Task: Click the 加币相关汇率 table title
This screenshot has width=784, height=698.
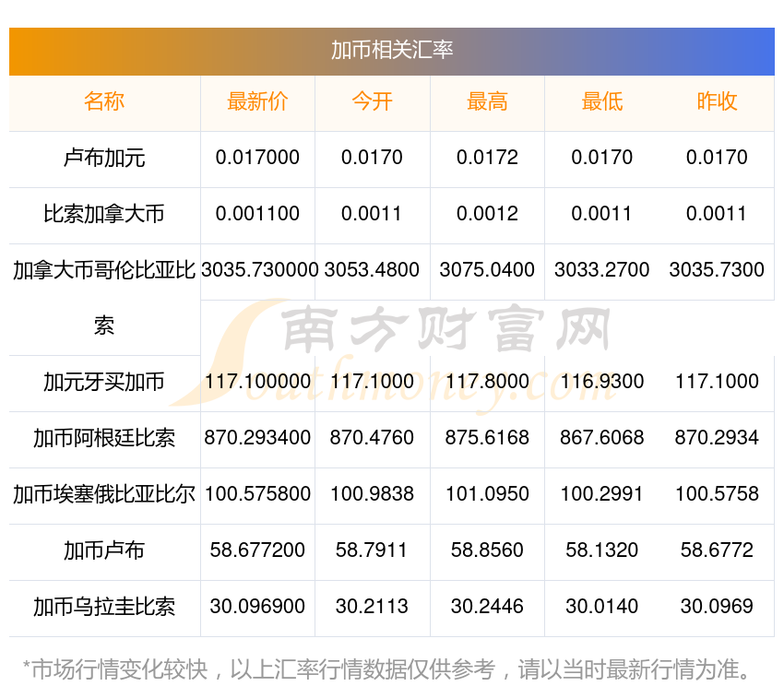Action: pos(392,50)
